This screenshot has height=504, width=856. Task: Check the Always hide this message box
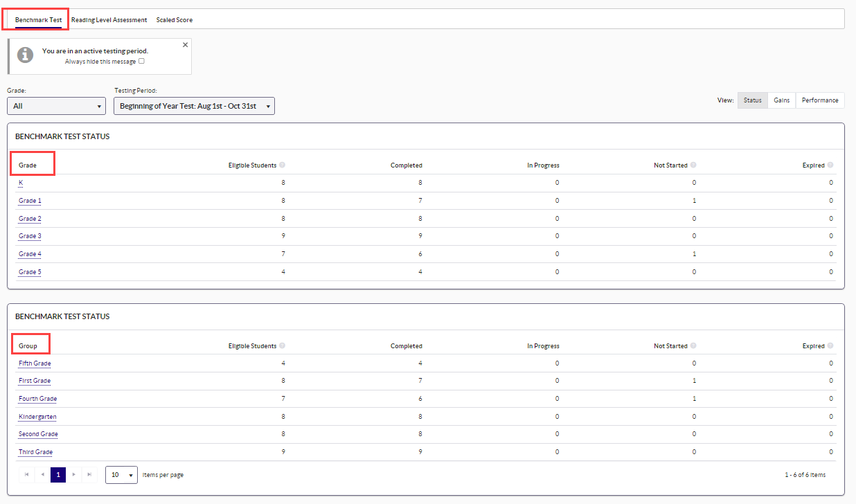141,61
